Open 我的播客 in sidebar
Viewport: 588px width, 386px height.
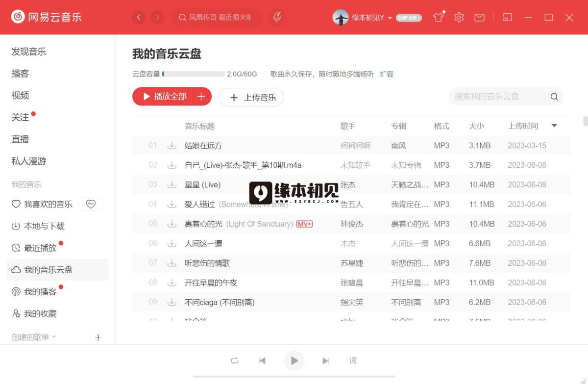point(34,292)
